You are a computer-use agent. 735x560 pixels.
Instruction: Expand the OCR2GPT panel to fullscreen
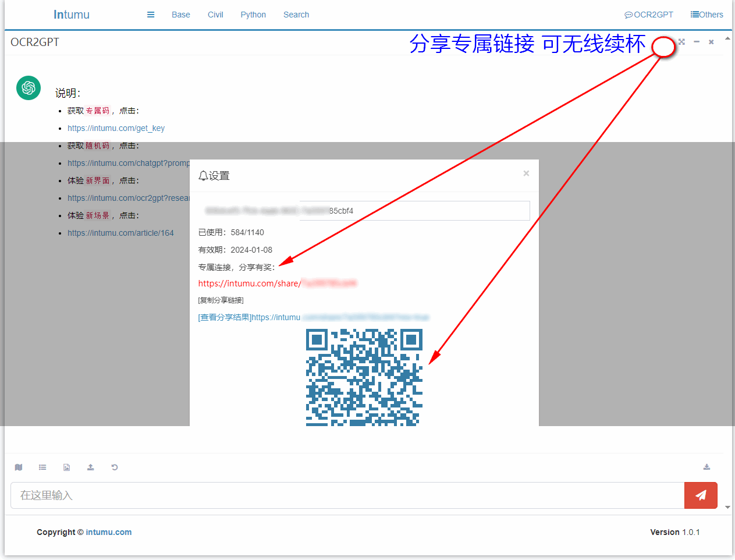point(681,42)
